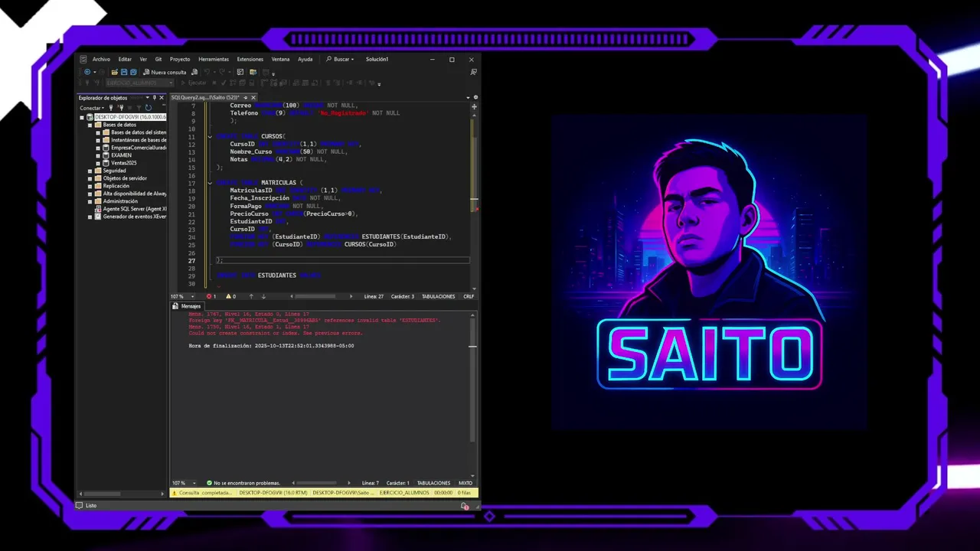Click the MIXTO line ending indicator
This screenshot has height=551, width=980.
[465, 483]
